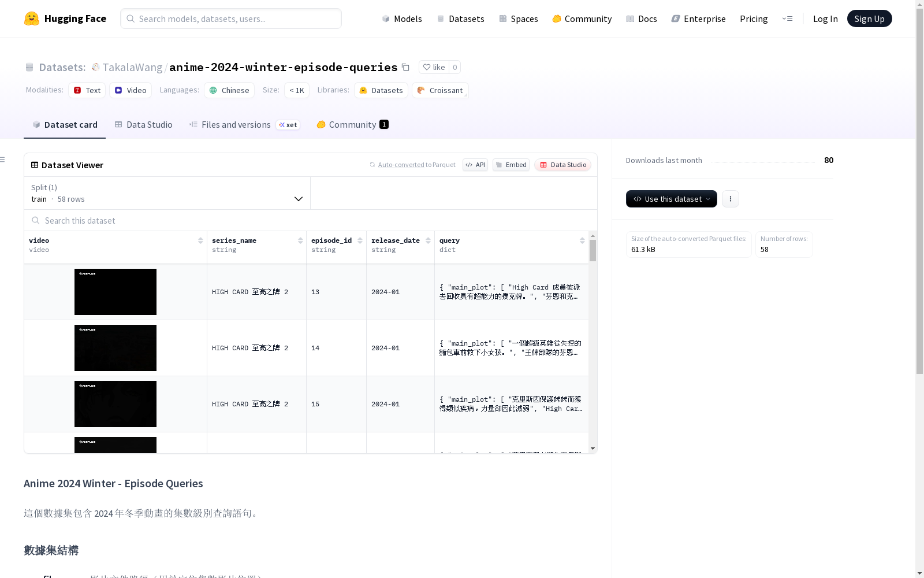
Task: Open Community in the top navigation
Action: [582, 18]
